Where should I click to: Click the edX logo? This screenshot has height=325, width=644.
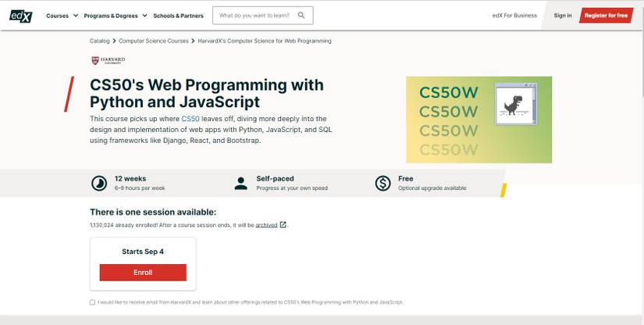[x=22, y=15]
